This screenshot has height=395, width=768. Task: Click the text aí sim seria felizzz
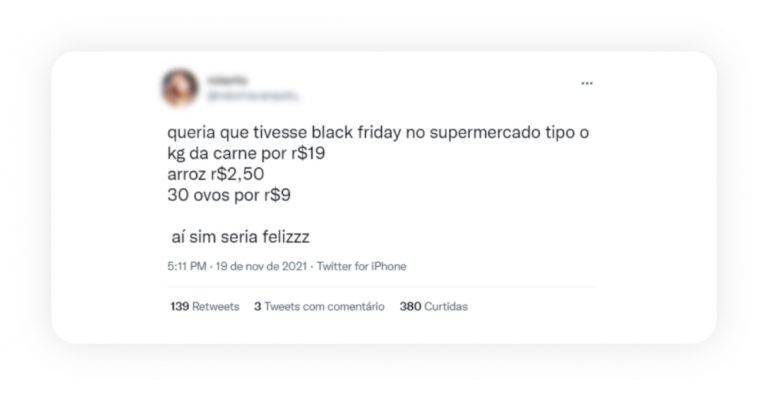240,237
